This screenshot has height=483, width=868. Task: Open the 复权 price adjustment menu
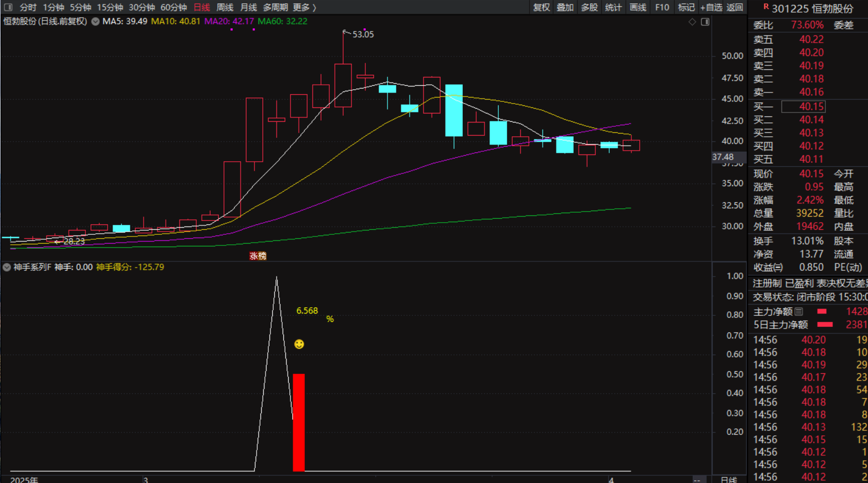542,7
